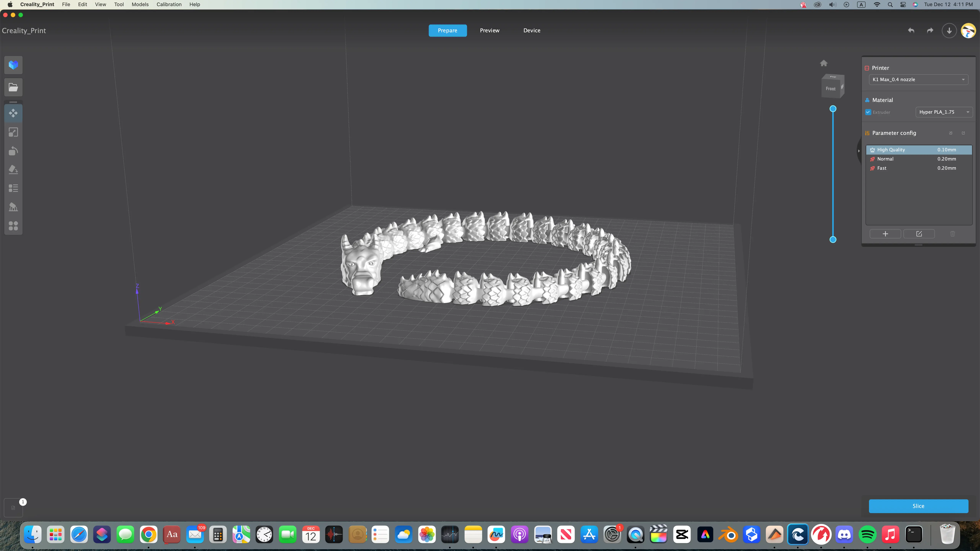Click the top handle of layer slider
Screen dimensions: 980x551
833,109
